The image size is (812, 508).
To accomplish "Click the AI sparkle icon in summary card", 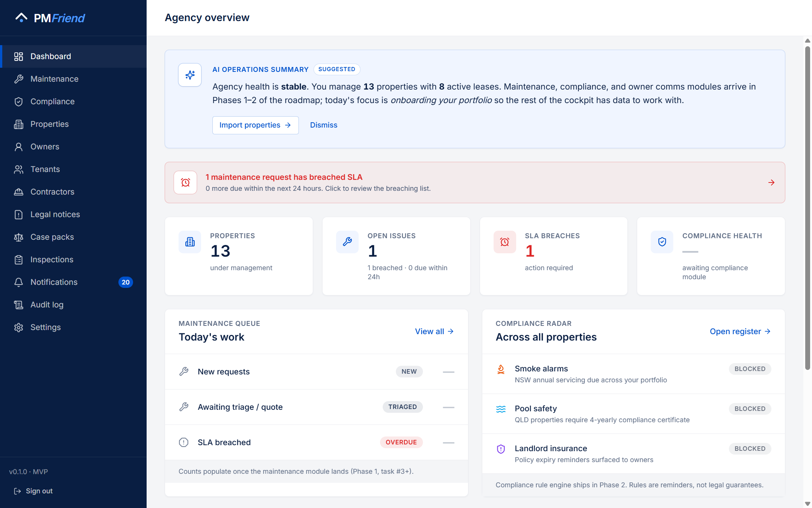I will 190,75.
